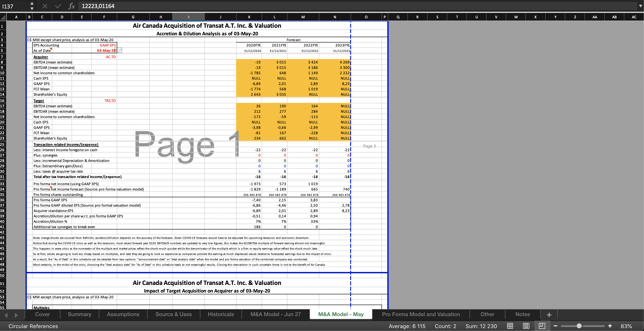Expand the formula bar with arrow

(x=640, y=6)
